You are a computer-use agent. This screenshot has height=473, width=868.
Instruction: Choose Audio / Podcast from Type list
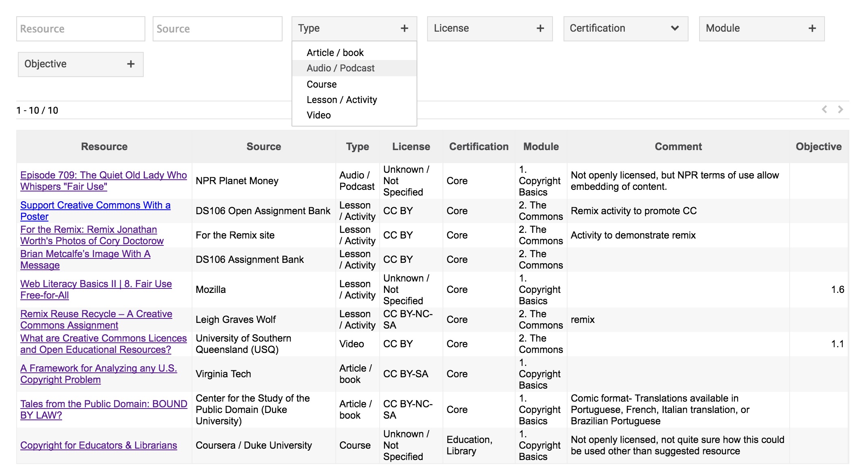click(x=340, y=68)
